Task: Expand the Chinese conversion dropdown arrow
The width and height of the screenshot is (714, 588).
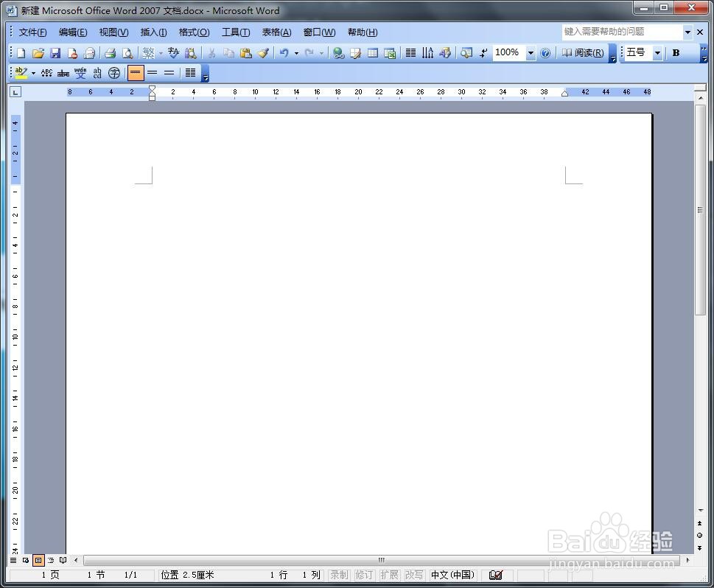Action: pyautogui.click(x=161, y=53)
